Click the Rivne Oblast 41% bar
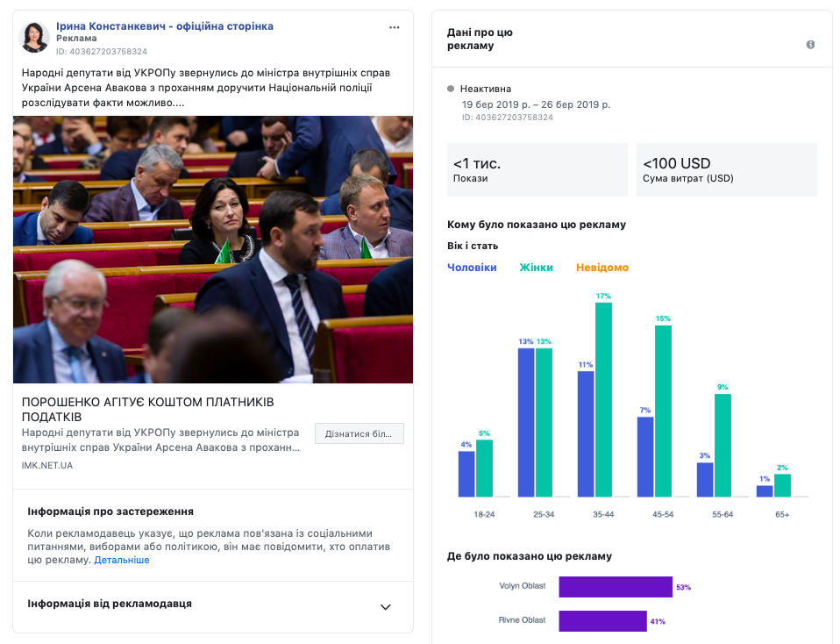 pyautogui.click(x=602, y=620)
